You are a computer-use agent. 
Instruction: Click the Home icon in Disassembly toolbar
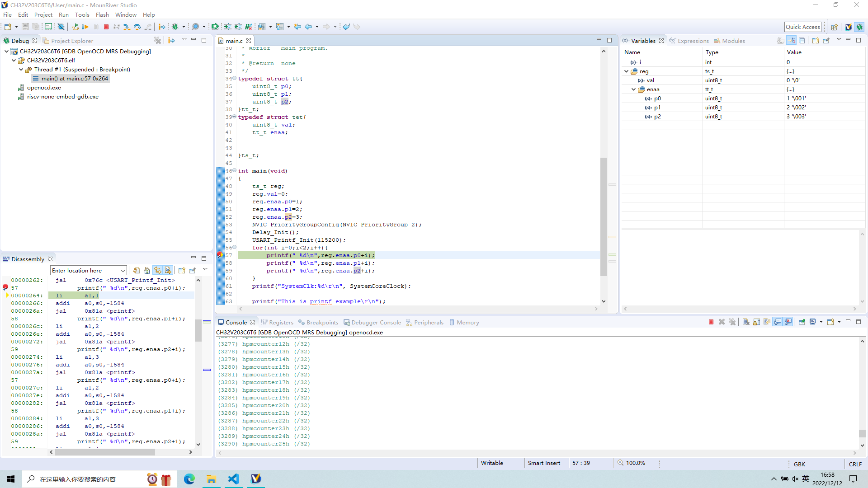click(x=147, y=270)
